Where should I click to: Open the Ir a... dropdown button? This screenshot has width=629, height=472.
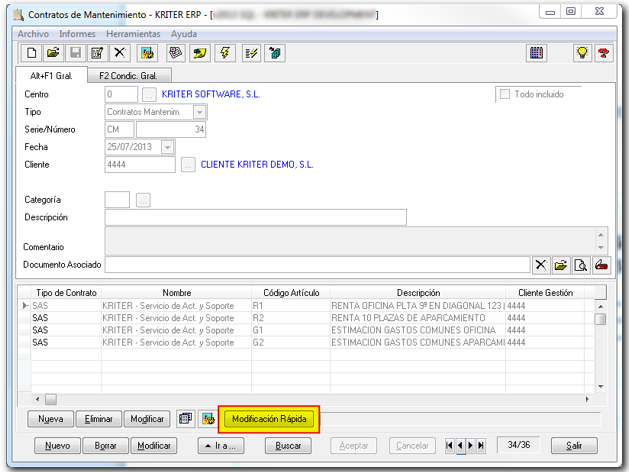pyautogui.click(x=220, y=446)
